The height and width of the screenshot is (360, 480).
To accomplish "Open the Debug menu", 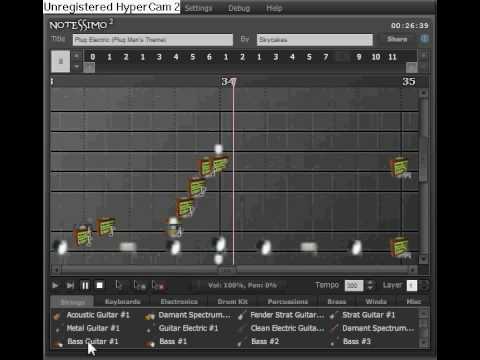I will 239,8.
